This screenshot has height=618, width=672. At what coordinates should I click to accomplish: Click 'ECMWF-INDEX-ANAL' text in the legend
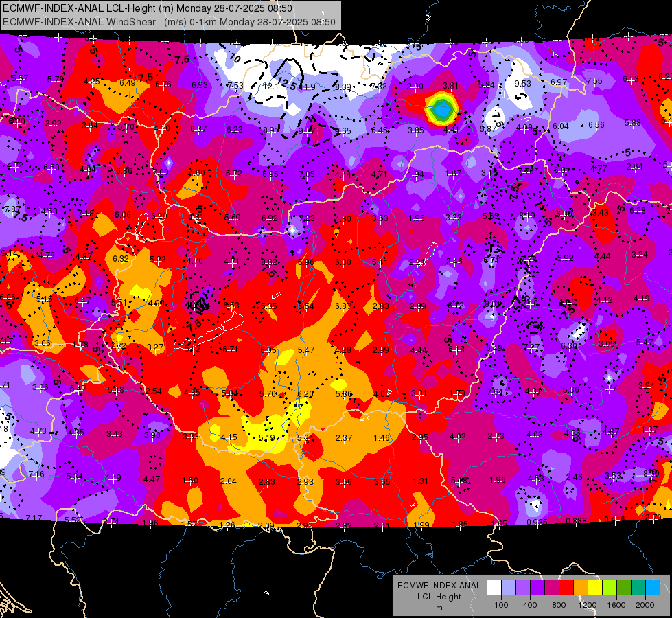tap(439, 586)
